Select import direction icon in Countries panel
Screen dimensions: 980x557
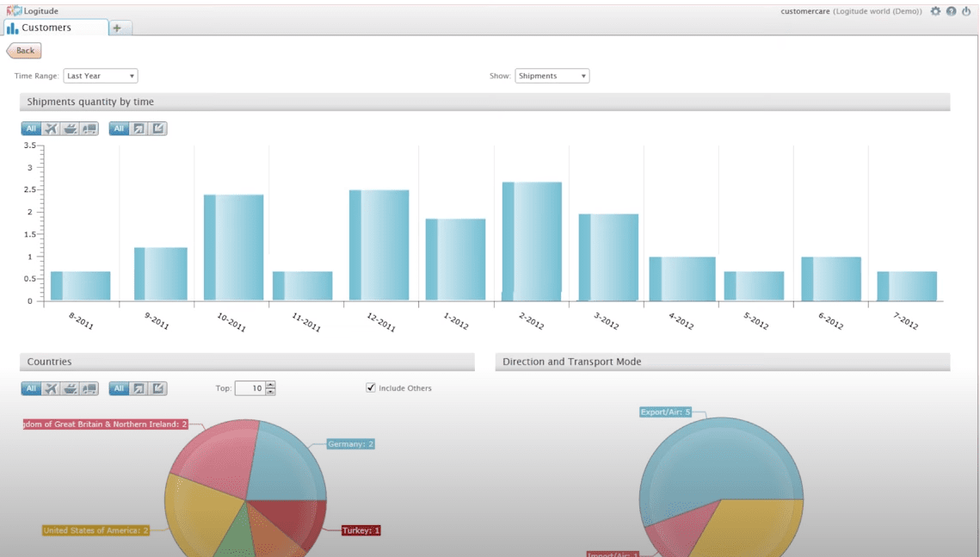[158, 389]
